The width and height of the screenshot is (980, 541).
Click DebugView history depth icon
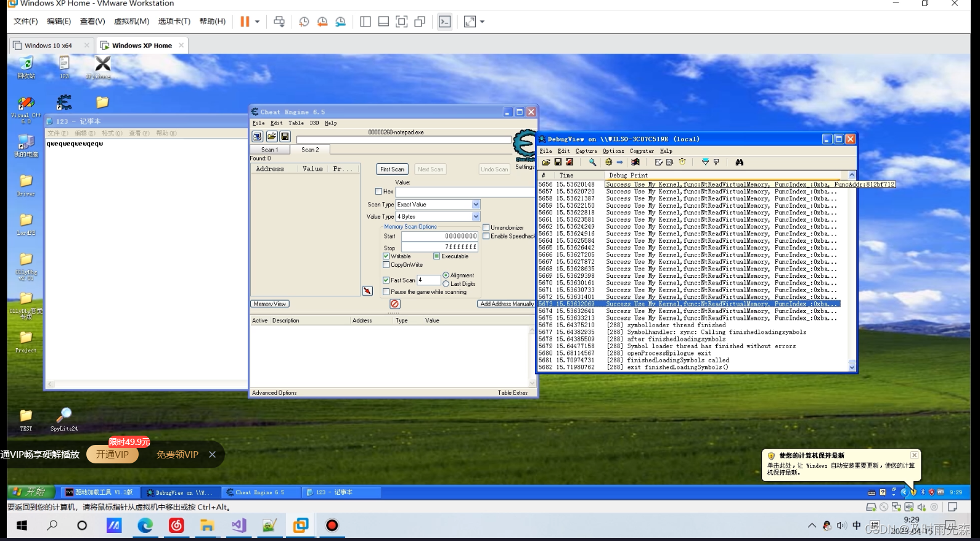tap(716, 162)
